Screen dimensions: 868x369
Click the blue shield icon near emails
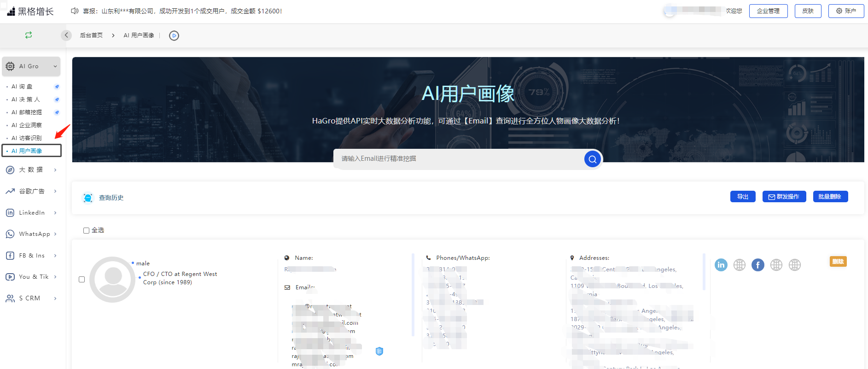pyautogui.click(x=379, y=351)
